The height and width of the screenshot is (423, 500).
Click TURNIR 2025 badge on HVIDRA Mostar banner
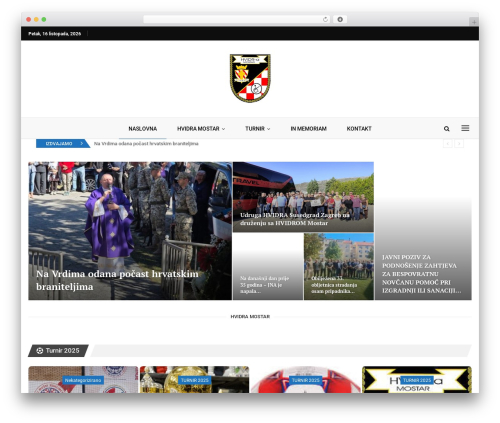(x=417, y=380)
